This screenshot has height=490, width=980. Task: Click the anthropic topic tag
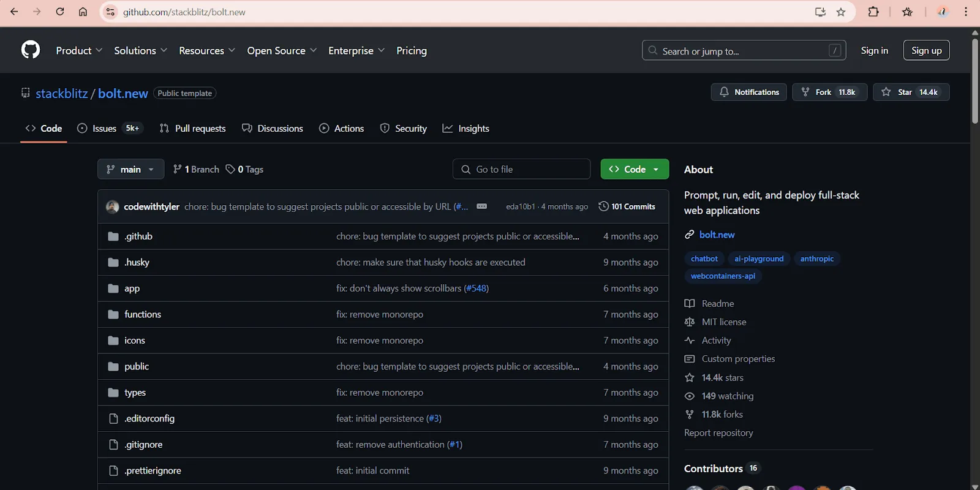(x=817, y=258)
